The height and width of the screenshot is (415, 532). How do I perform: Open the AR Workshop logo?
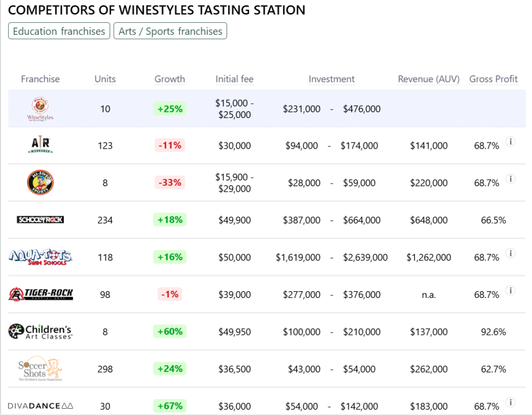tap(41, 145)
